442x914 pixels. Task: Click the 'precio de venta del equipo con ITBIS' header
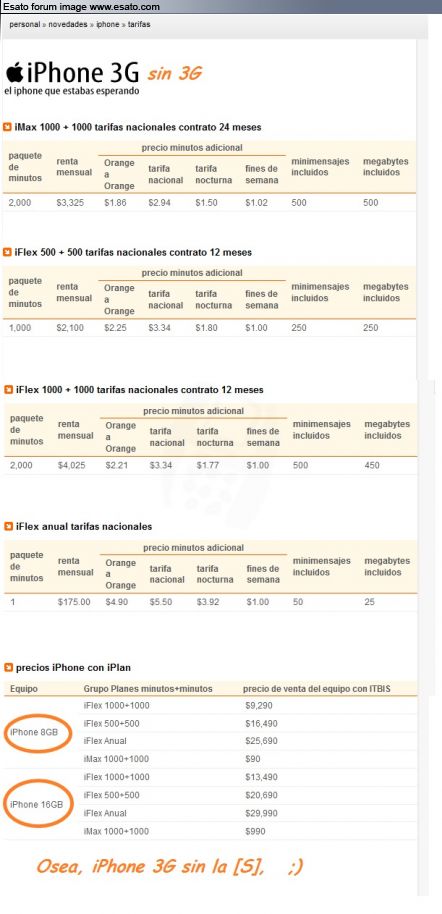[317, 689]
